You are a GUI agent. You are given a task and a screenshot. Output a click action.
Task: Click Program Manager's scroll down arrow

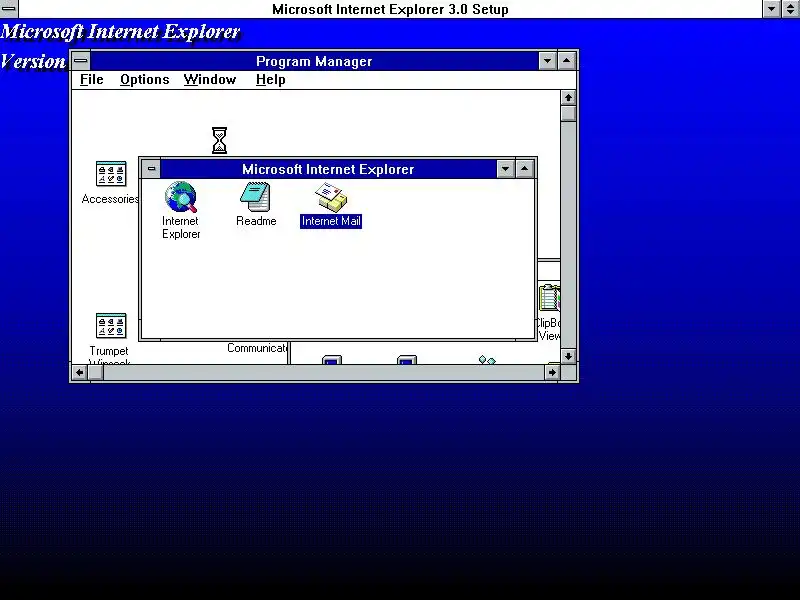click(568, 356)
